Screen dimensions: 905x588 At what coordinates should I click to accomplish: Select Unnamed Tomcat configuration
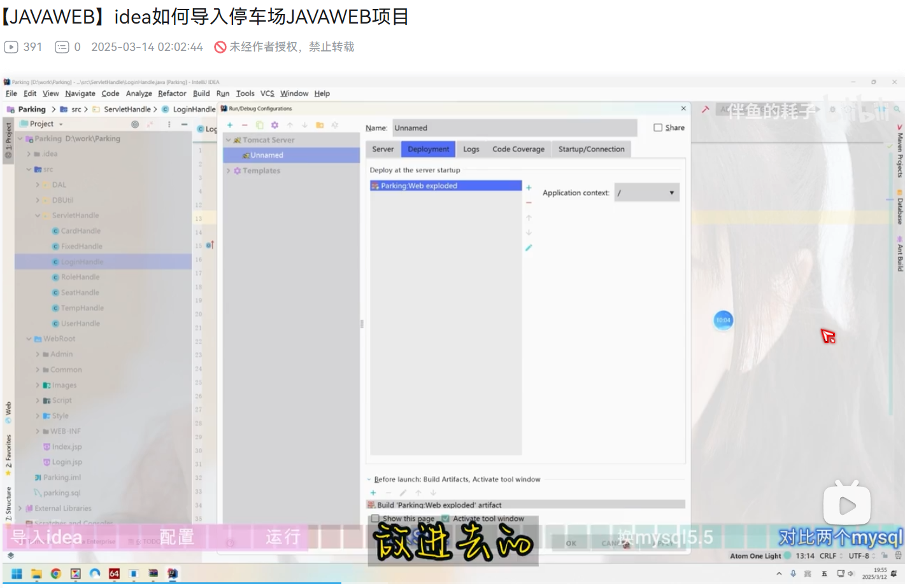pos(292,155)
